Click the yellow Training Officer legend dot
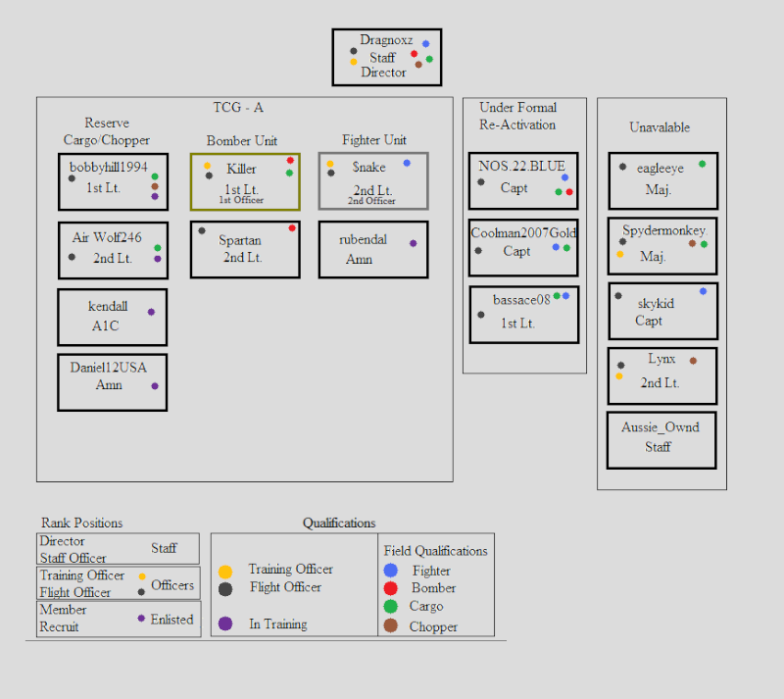 (x=225, y=572)
